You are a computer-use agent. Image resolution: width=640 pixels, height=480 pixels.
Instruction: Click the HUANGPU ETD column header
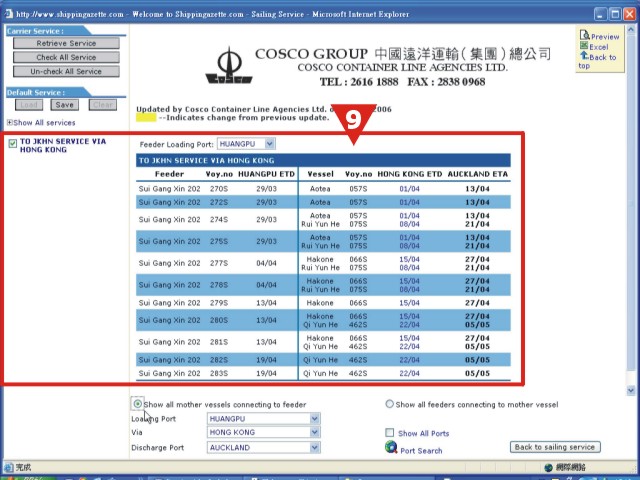pyautogui.click(x=266, y=174)
